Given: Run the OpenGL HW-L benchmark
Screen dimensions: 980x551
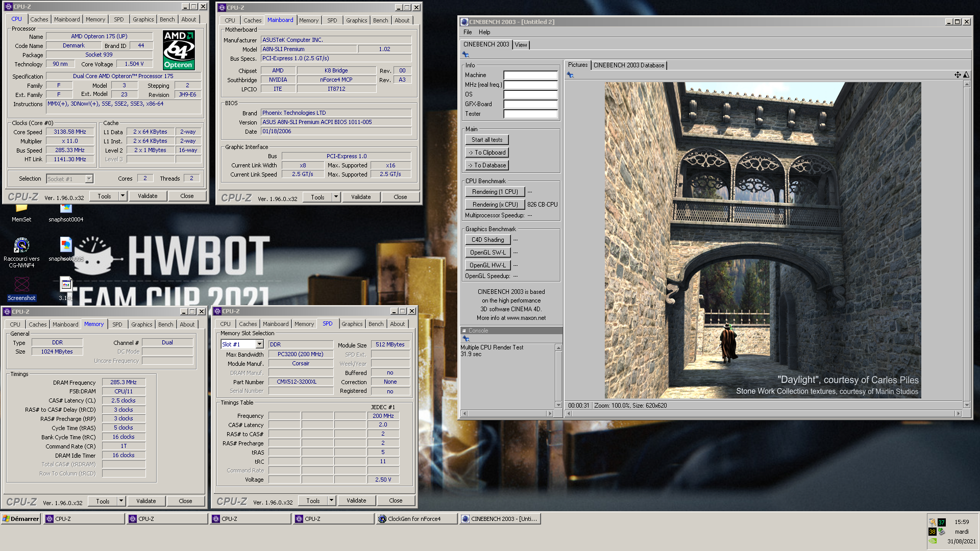Looking at the screenshot, I should [487, 265].
